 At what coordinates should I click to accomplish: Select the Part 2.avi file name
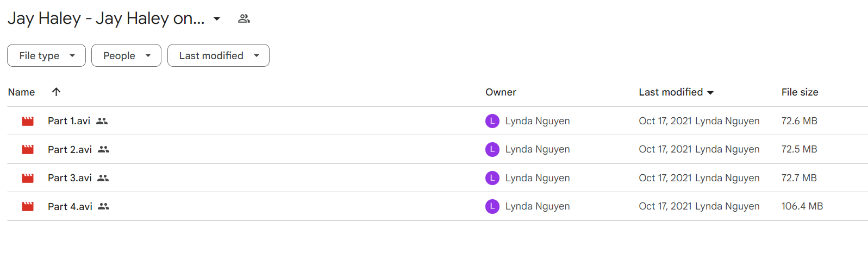(70, 149)
